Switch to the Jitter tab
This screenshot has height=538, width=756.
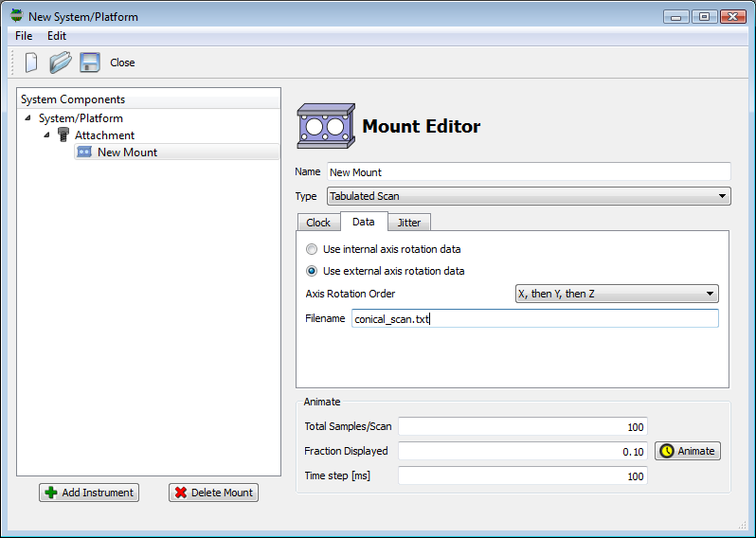click(x=409, y=223)
